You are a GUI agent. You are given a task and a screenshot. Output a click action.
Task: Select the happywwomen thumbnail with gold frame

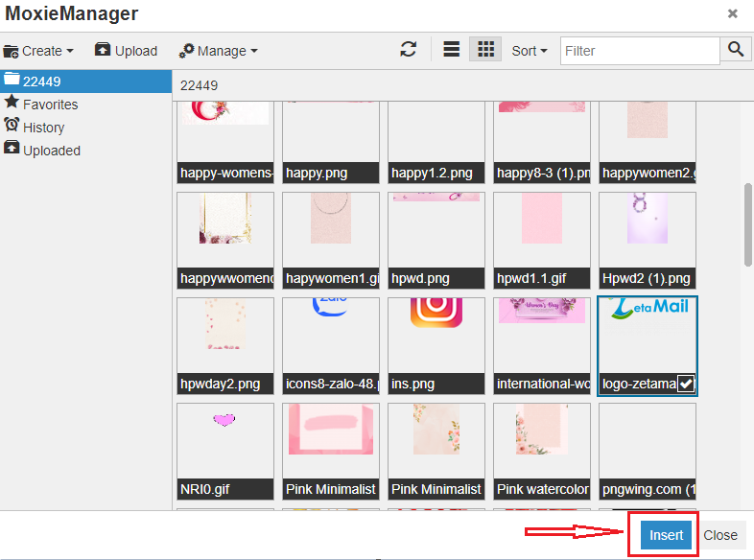coord(225,241)
